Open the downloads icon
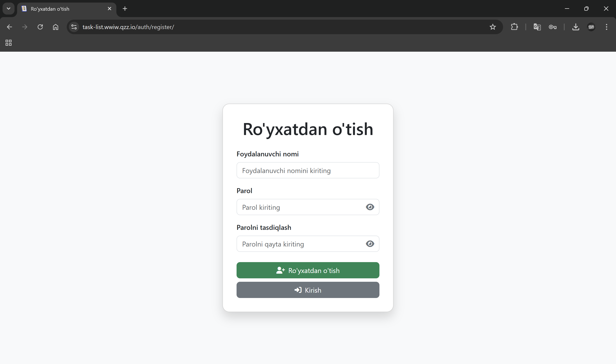Image resolution: width=616 pixels, height=364 pixels. pos(576,27)
